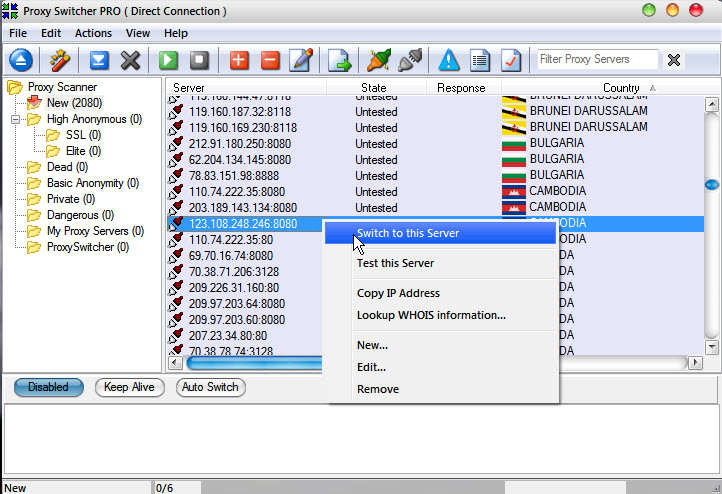The height and width of the screenshot is (494, 722).
Task: Select server row 62.204.134.145:8080
Action: tap(435, 160)
